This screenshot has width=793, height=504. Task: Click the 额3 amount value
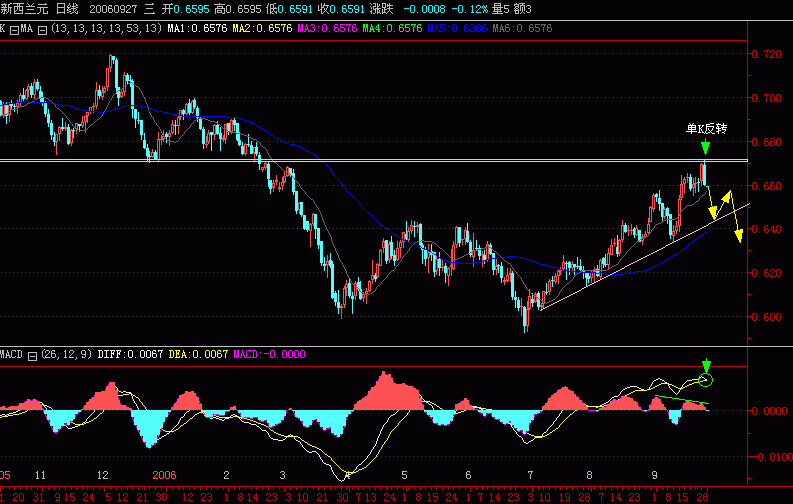522,9
